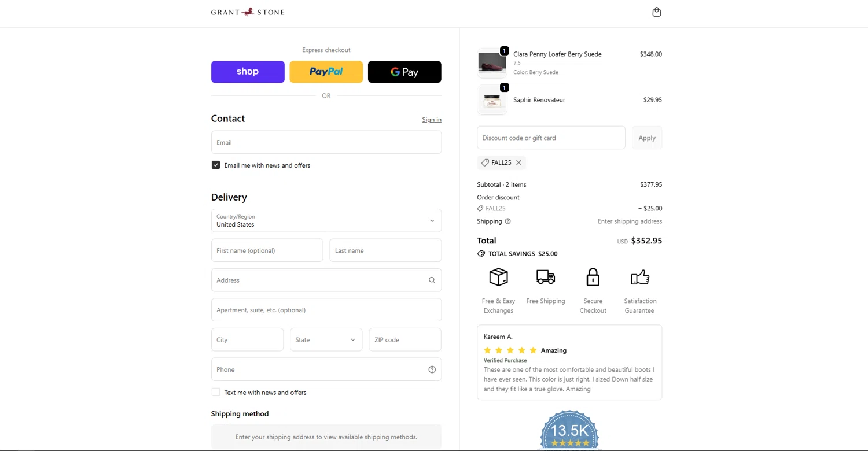The image size is (868, 451).
Task: Click the Phone input field
Action: point(326,369)
